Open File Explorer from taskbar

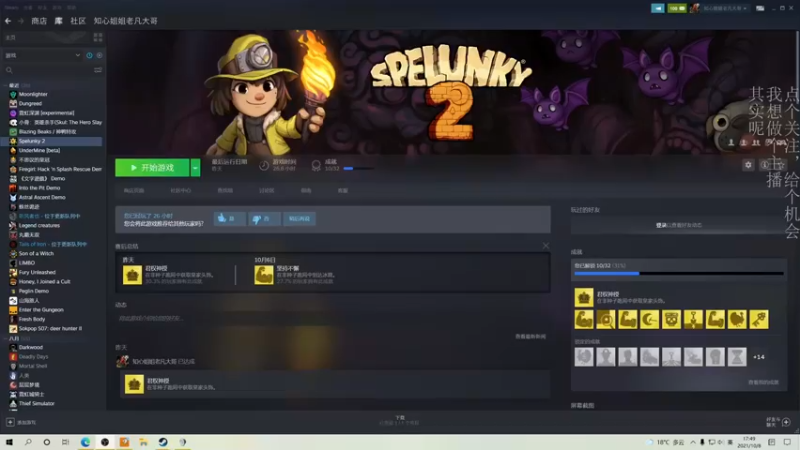[x=143, y=442]
